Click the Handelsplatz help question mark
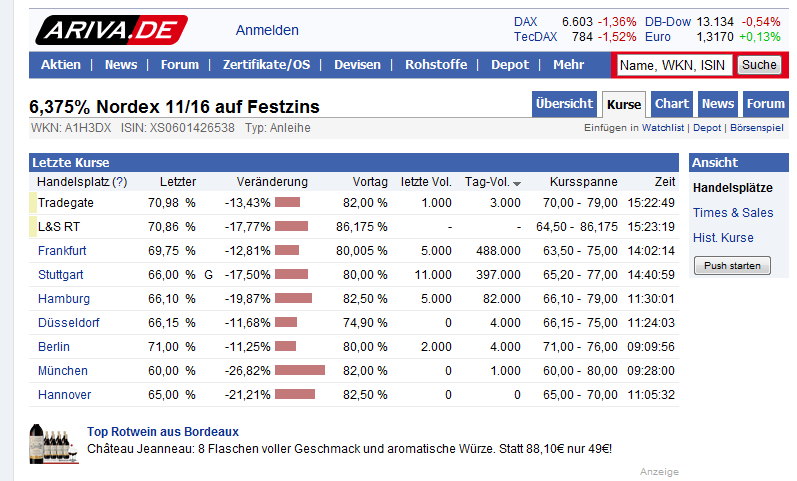The width and height of the screenshot is (797, 481). pyautogui.click(x=120, y=182)
